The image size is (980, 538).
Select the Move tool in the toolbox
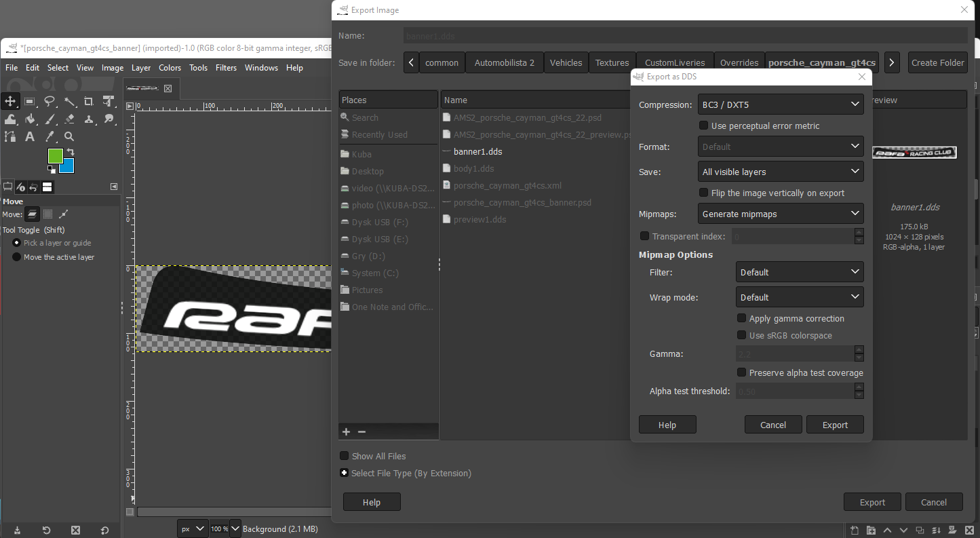click(x=10, y=101)
